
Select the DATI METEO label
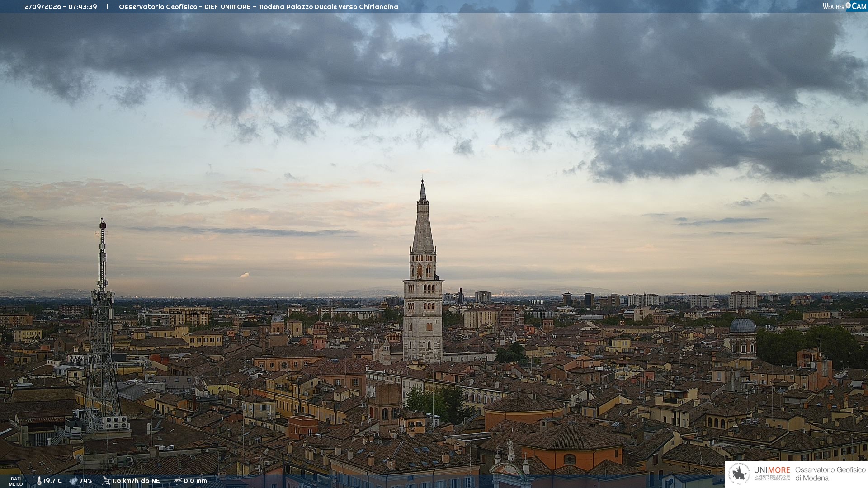click(x=16, y=481)
